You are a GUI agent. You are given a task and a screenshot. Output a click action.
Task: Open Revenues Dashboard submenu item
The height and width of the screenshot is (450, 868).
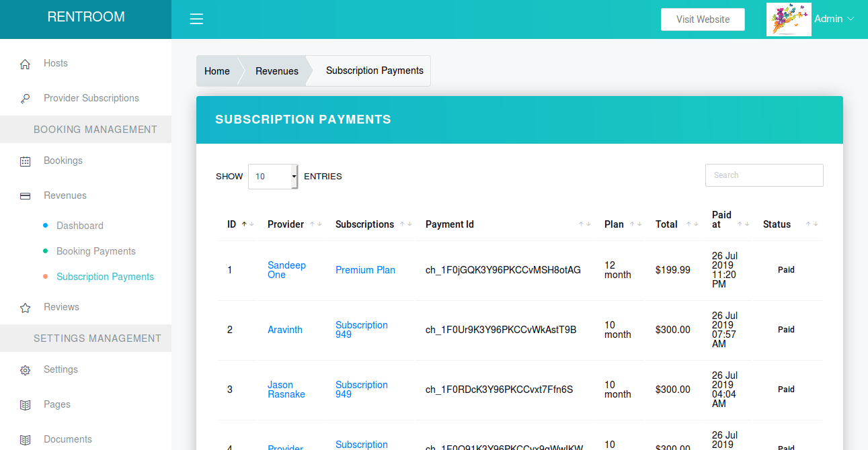[79, 226]
